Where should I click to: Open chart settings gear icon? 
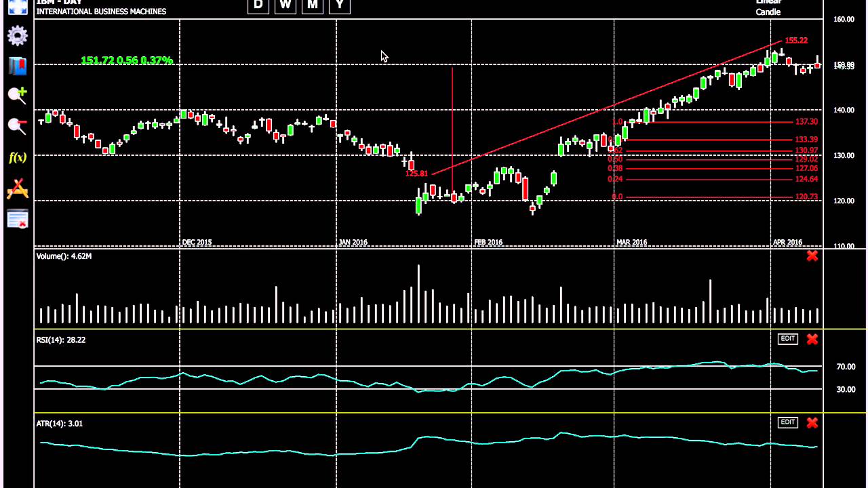18,36
